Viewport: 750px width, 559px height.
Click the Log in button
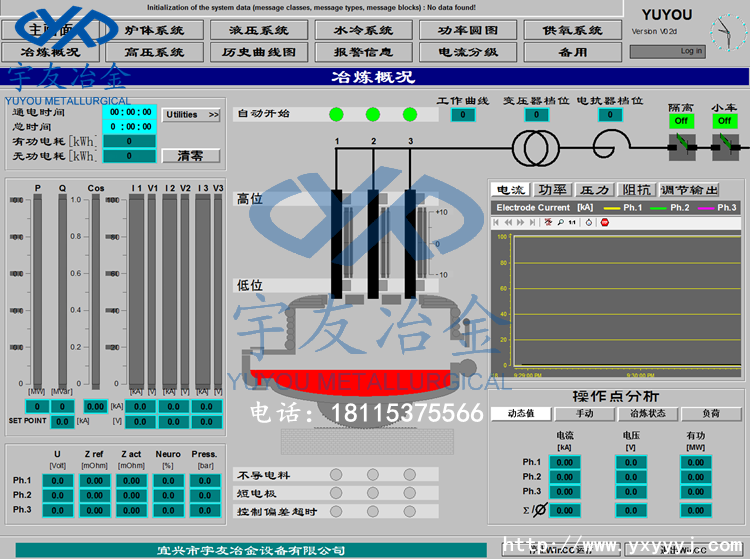[691, 51]
